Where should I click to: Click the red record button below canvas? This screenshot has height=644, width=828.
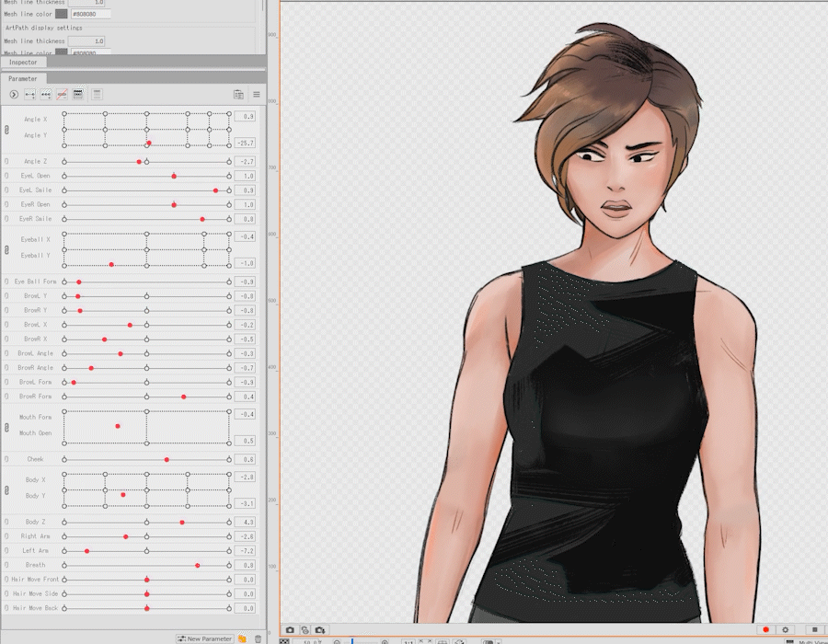[765, 630]
